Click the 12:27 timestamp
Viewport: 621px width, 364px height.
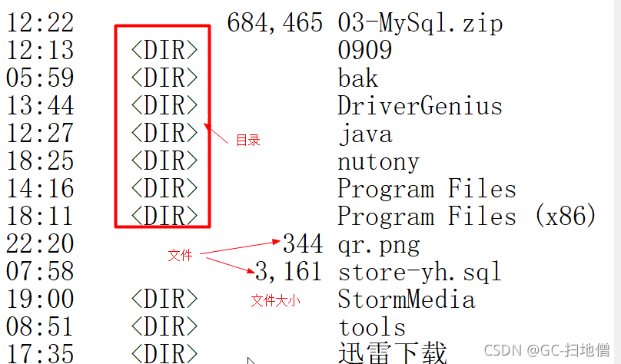tap(40, 134)
